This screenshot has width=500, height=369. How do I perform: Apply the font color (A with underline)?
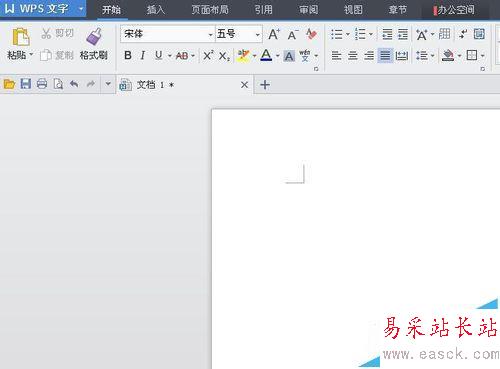pyautogui.click(x=266, y=55)
